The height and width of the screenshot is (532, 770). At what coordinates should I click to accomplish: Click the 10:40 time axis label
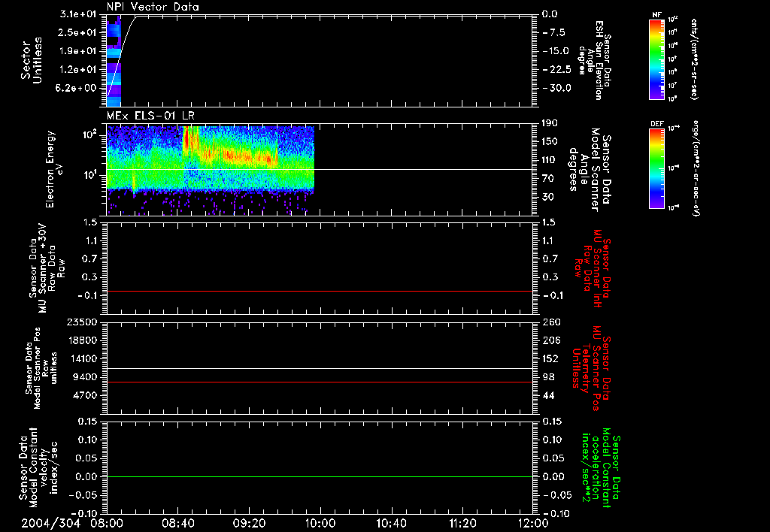point(391,523)
